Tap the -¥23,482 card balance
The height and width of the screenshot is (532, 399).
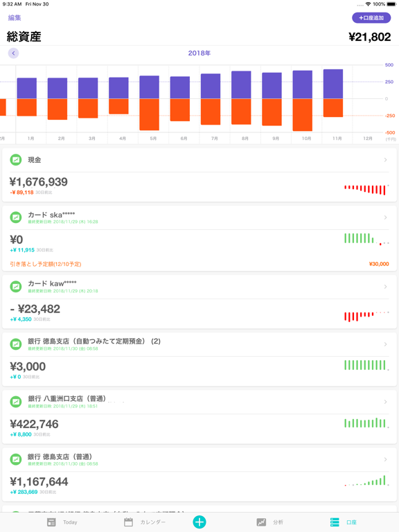coord(35,309)
